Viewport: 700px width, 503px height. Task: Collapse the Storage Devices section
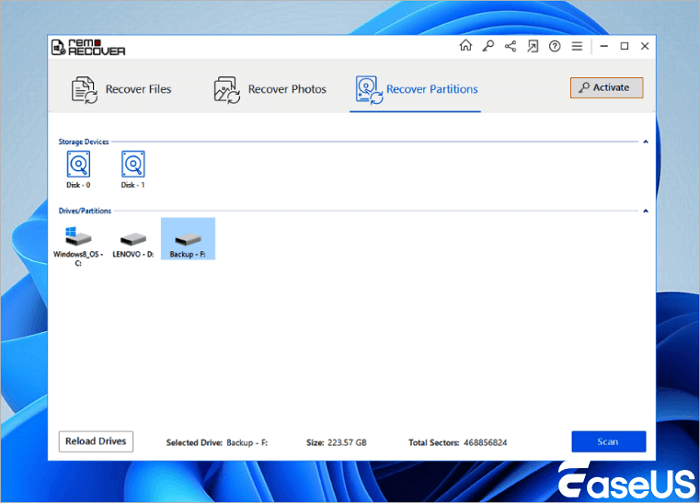[x=646, y=142]
